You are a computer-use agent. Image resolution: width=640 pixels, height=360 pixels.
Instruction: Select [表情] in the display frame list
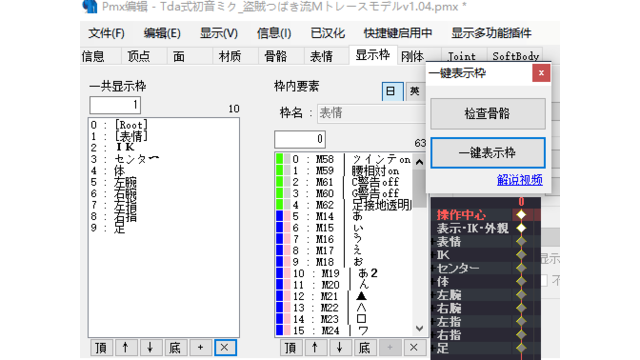[163, 136]
